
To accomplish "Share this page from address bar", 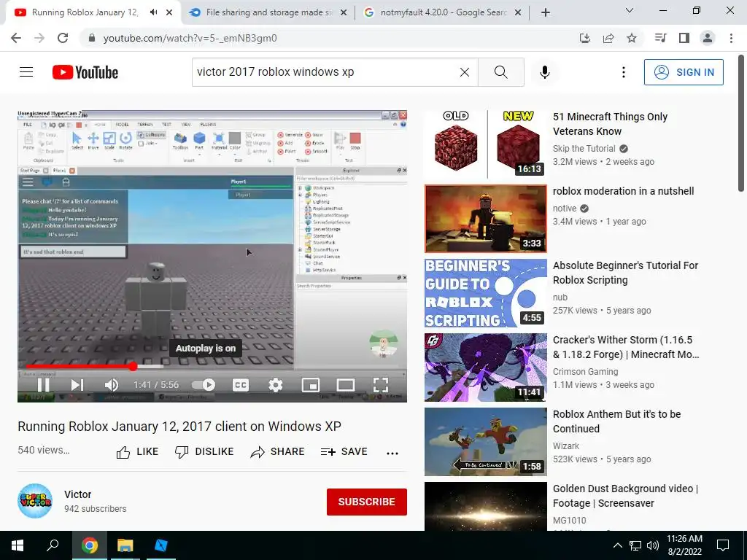I will (608, 38).
